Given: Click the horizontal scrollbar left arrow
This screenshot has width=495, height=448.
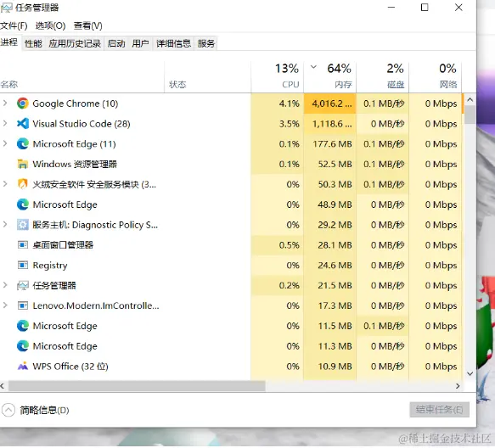Looking at the screenshot, I should 3,386.
